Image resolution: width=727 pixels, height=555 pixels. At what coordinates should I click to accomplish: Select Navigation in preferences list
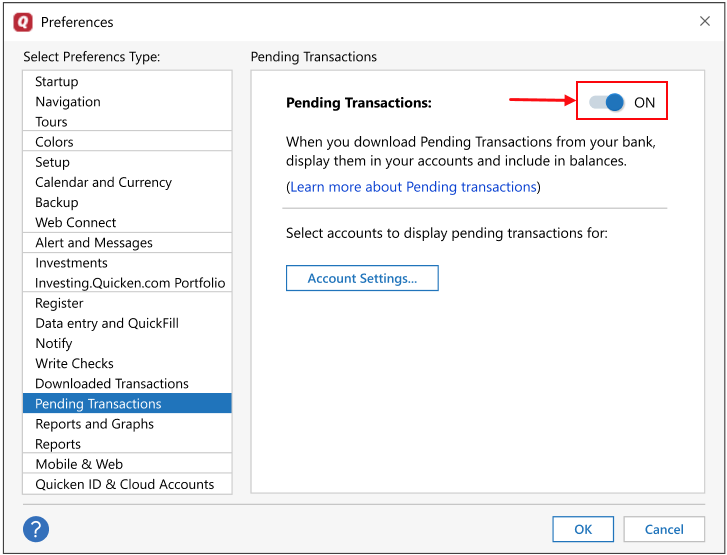(68, 102)
